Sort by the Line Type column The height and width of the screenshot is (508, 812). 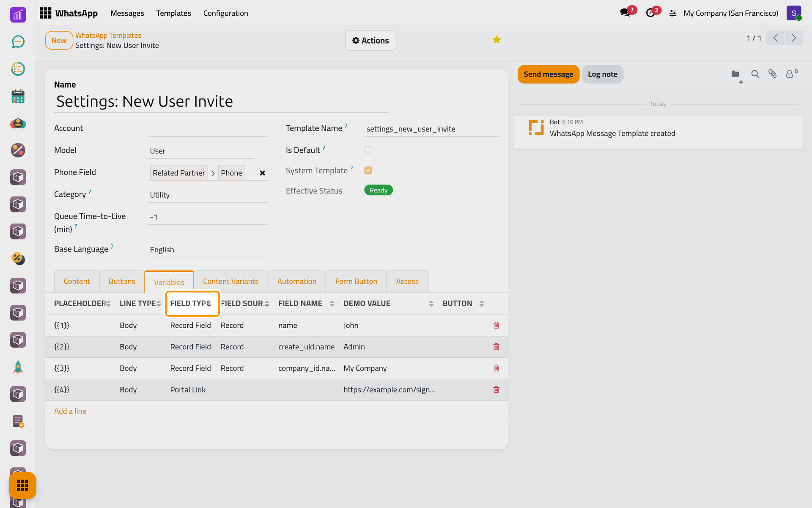pos(140,304)
